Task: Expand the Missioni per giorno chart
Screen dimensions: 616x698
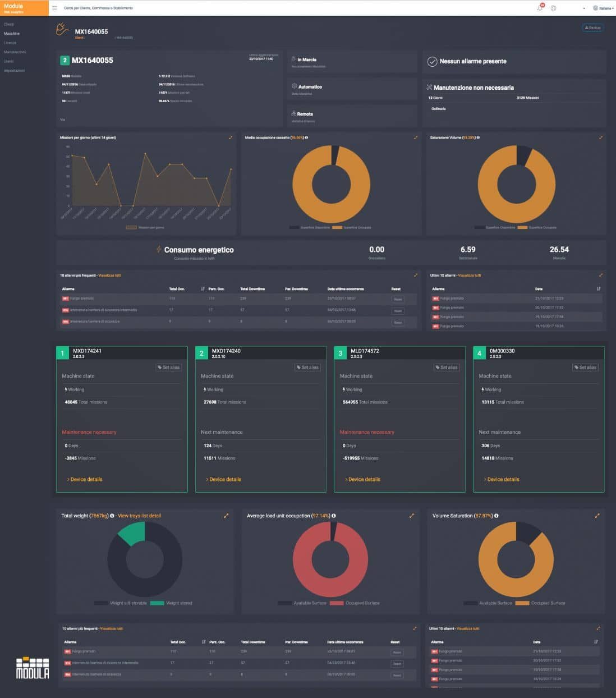Action: point(231,137)
